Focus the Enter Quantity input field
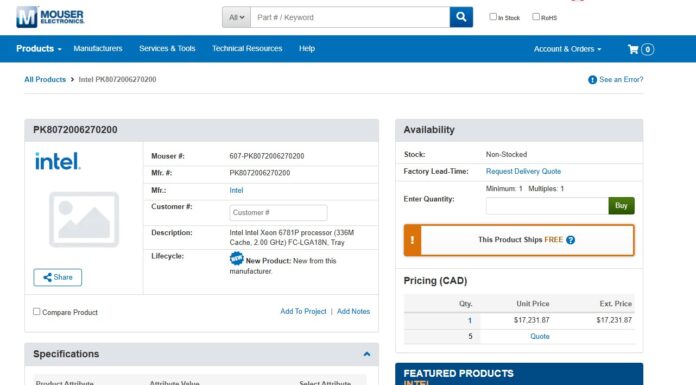 tap(547, 206)
